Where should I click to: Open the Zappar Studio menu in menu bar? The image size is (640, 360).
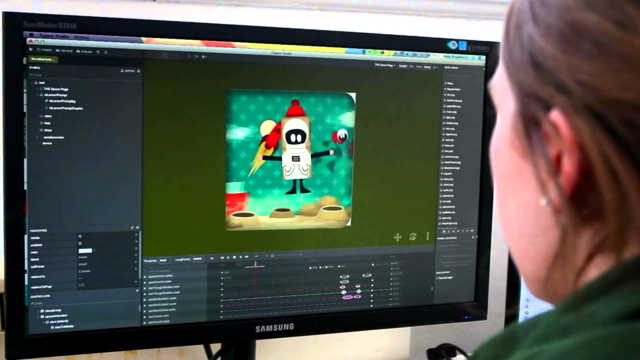click(55, 36)
